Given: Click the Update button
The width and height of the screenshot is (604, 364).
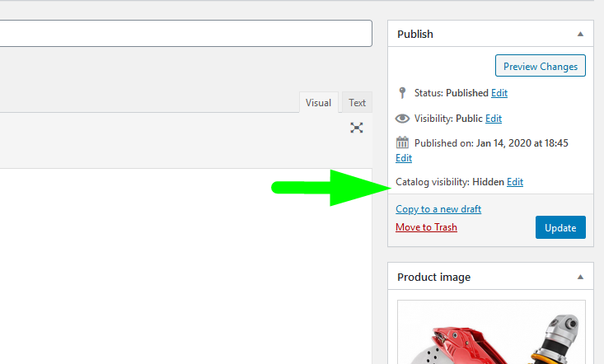Looking at the screenshot, I should (x=560, y=227).
